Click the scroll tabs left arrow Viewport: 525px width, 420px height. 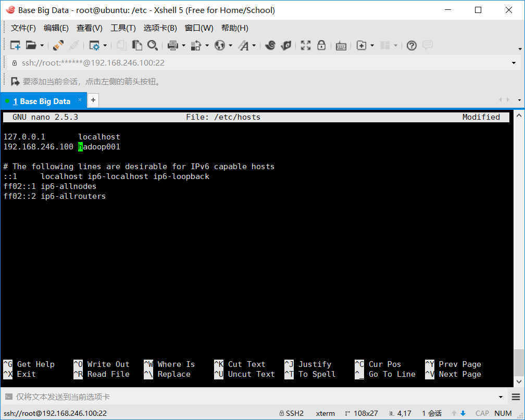click(500, 100)
